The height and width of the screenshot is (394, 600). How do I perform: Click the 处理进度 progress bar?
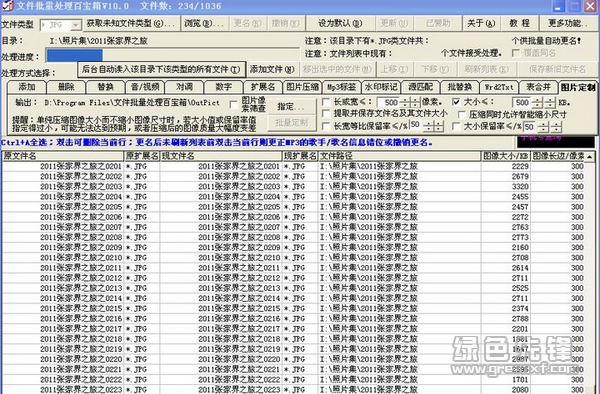(172, 55)
